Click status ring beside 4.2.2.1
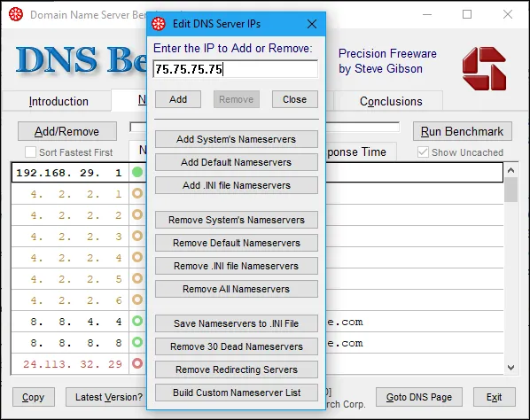 137,194
